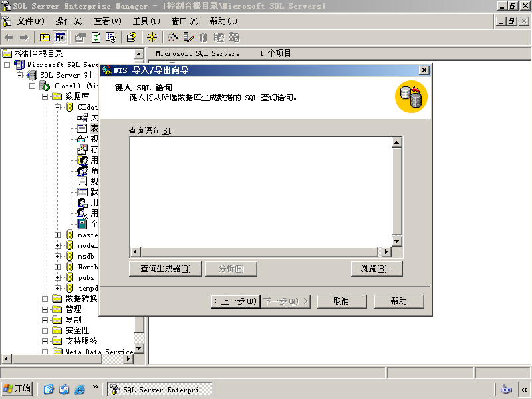This screenshot has height=399, width=532.
Task: Select the Tables node icon under CIdat
Action: pyautogui.click(x=82, y=128)
